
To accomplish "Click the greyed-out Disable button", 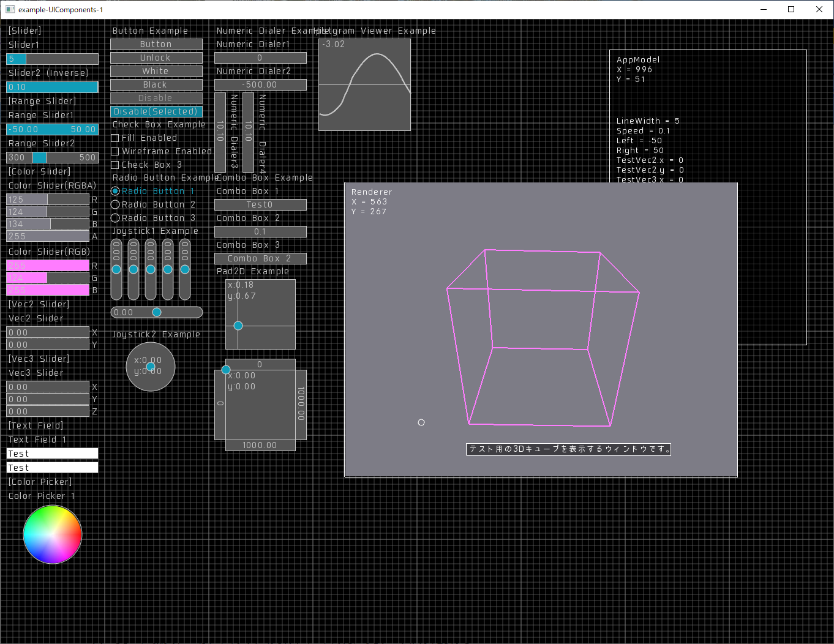I will click(156, 98).
